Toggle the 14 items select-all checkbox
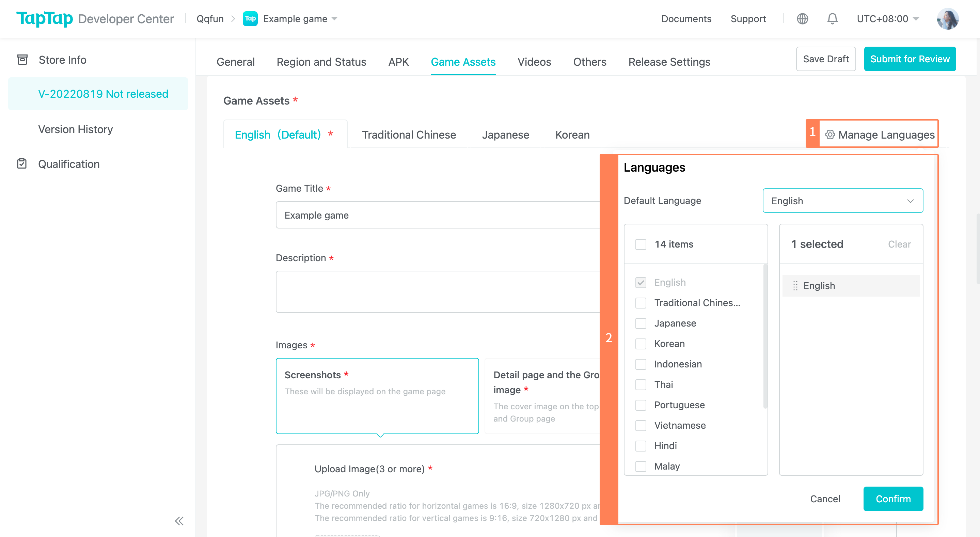The height and width of the screenshot is (537, 980). point(641,244)
